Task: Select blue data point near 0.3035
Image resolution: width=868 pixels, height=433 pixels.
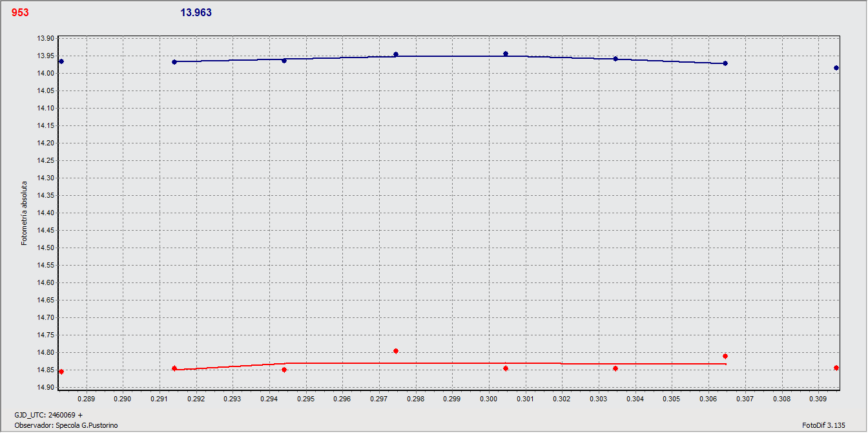Action: tap(615, 59)
